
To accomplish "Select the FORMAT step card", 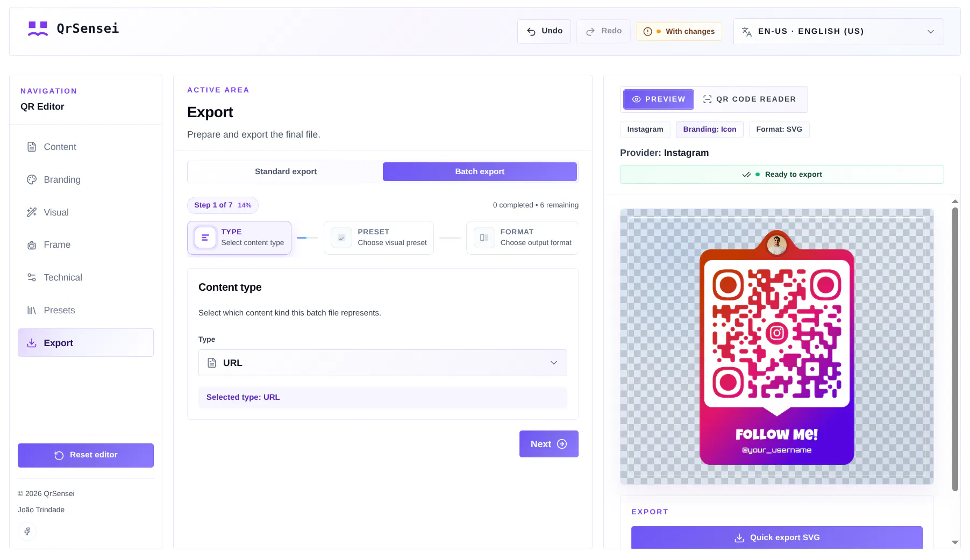I will point(523,238).
